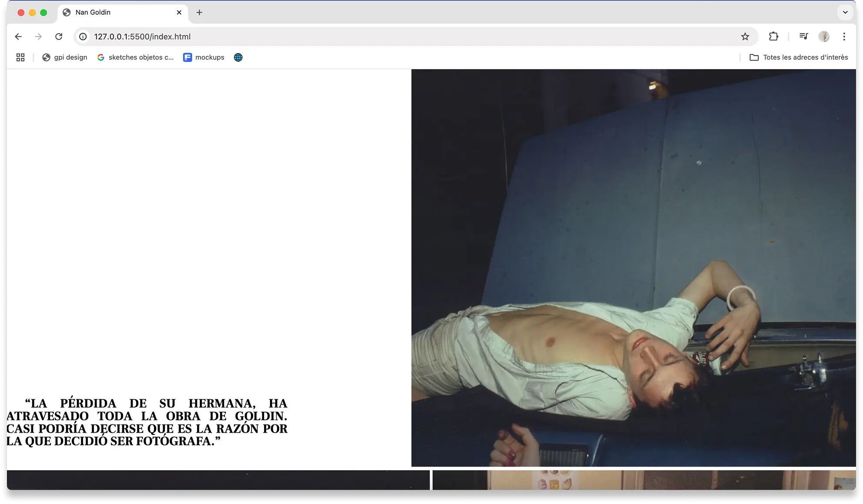Open the Chrome profile avatar
This screenshot has width=863, height=504.
824,37
